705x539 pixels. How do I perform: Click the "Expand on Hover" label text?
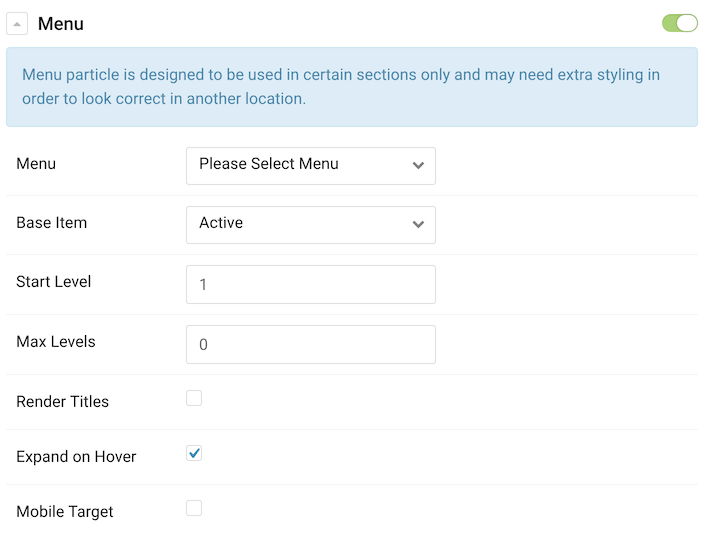tap(76, 456)
